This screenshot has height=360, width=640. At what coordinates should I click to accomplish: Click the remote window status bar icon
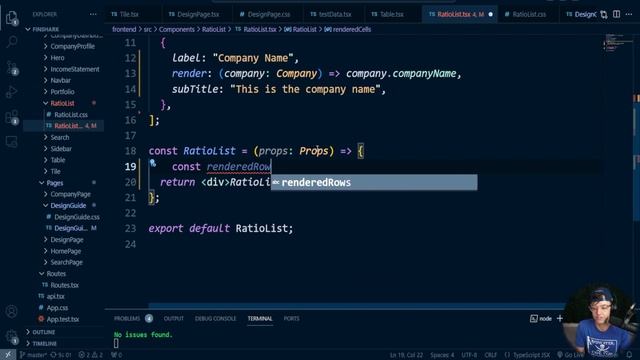click(x=8, y=355)
